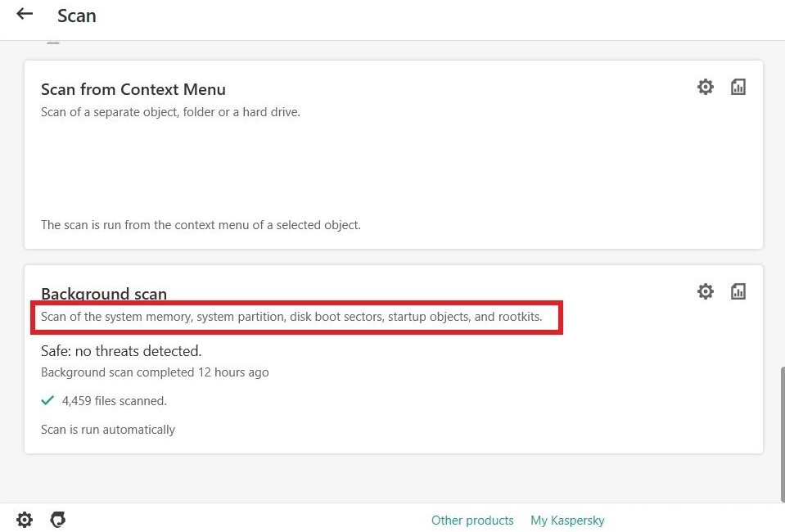Viewport: 785px width, 532px height.
Task: Go back using the arrow beside Scan
Action: click(25, 14)
